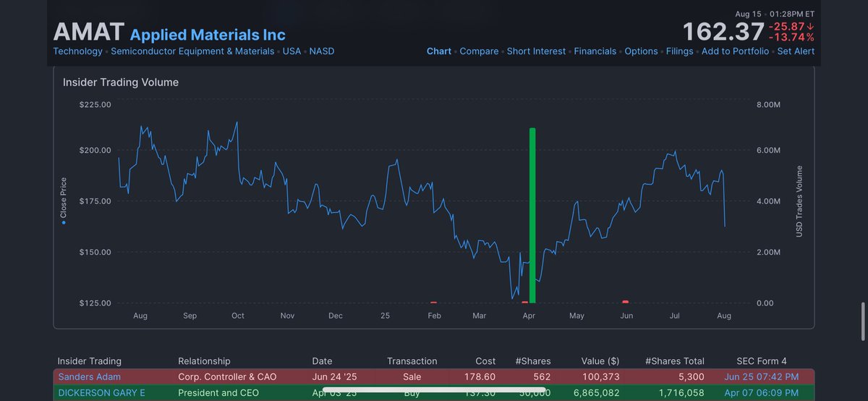Click the Close Price axis legend
868x401 pixels.
(x=63, y=201)
